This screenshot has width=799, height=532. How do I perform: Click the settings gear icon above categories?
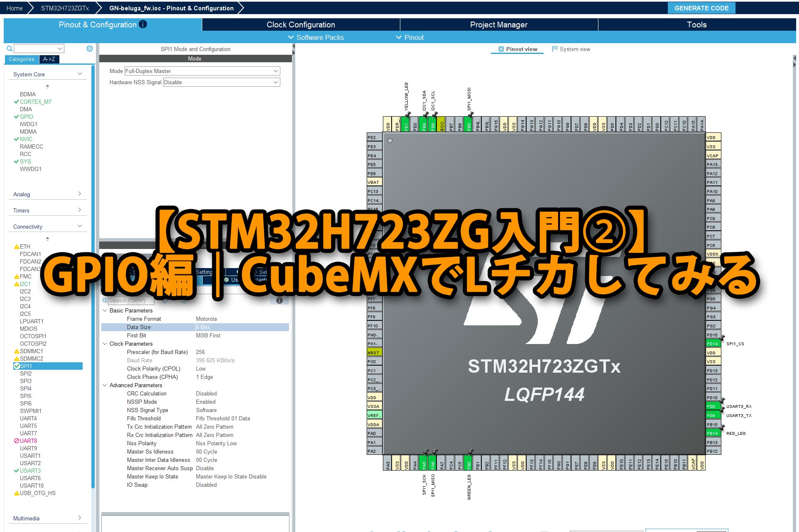(89, 49)
